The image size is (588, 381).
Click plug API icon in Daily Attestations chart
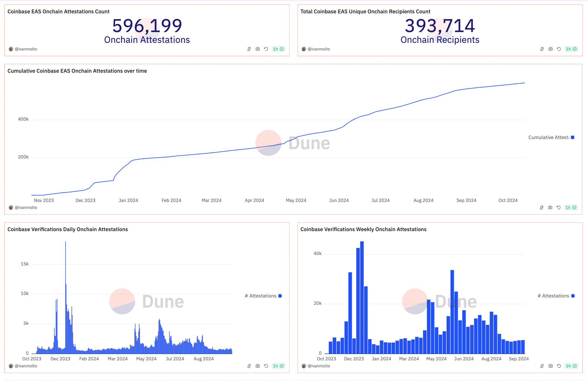click(x=249, y=366)
